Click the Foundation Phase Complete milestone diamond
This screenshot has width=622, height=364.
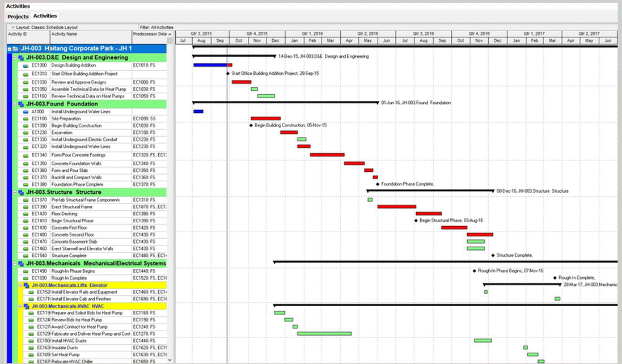coord(378,184)
